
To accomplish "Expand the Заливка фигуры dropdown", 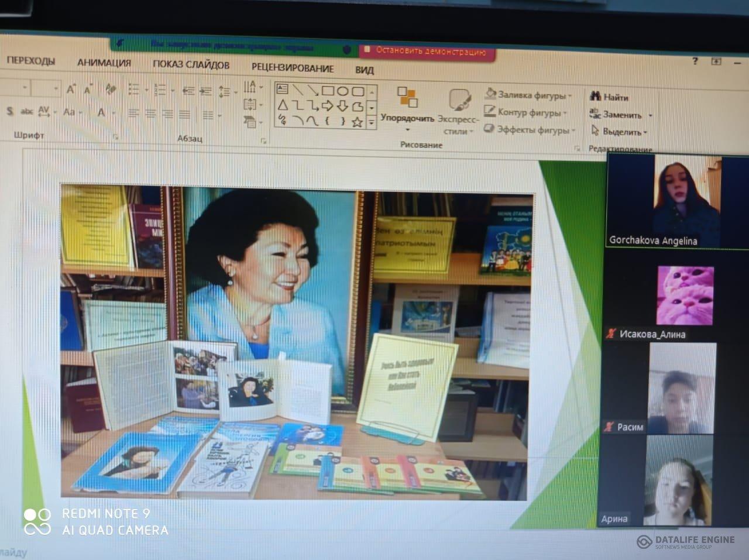I will coord(569,96).
